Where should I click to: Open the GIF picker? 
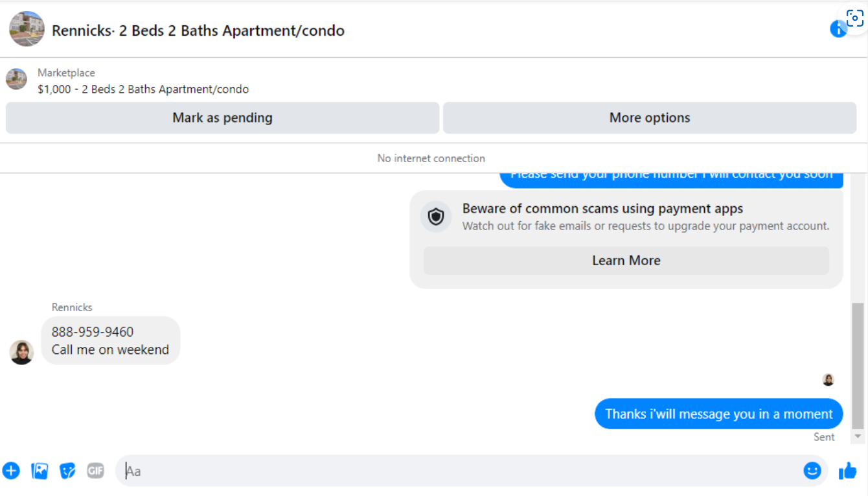[95, 471]
